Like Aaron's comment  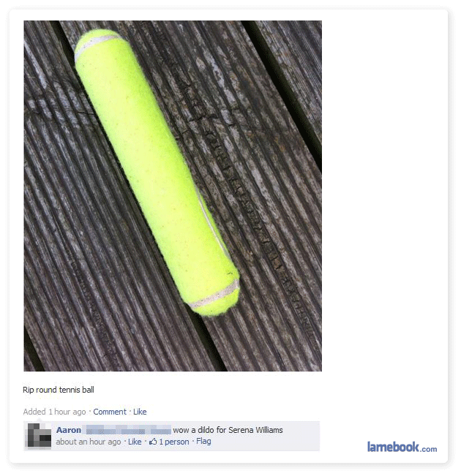coord(135,442)
